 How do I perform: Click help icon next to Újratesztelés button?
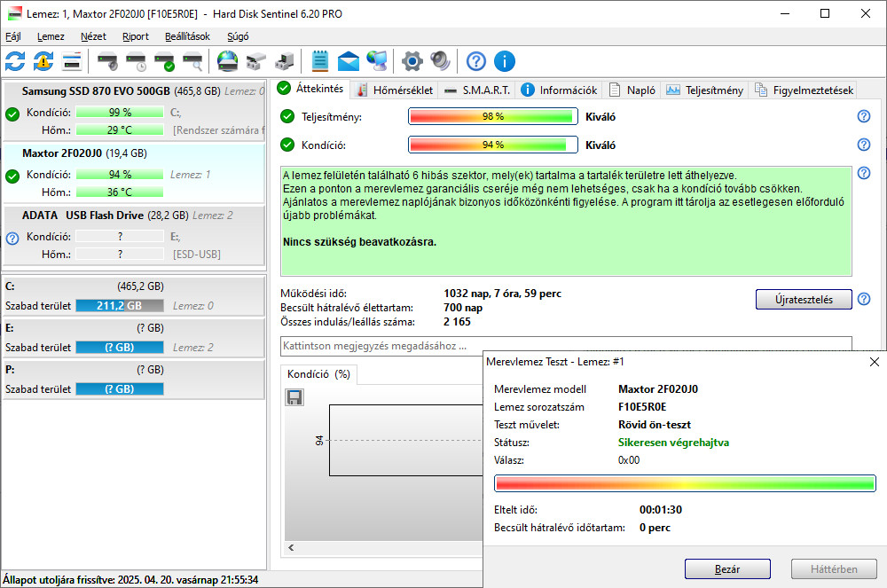point(864,299)
